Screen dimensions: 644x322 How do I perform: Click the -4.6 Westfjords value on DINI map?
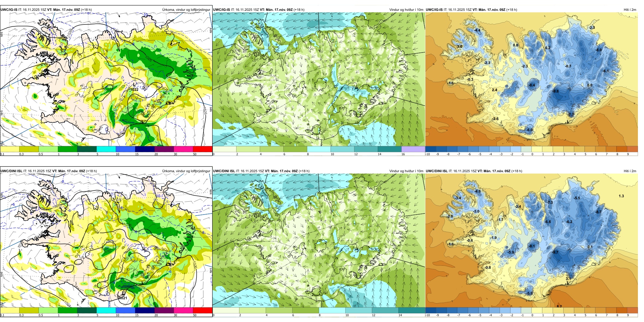(x=478, y=192)
